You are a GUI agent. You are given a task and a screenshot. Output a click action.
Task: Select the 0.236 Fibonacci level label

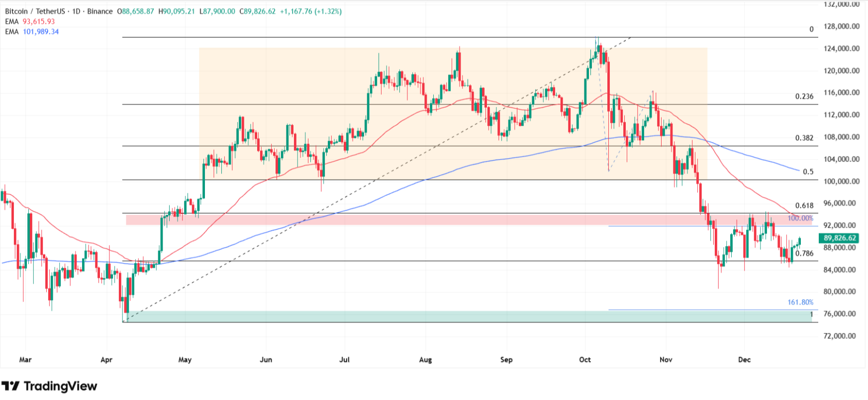804,96
